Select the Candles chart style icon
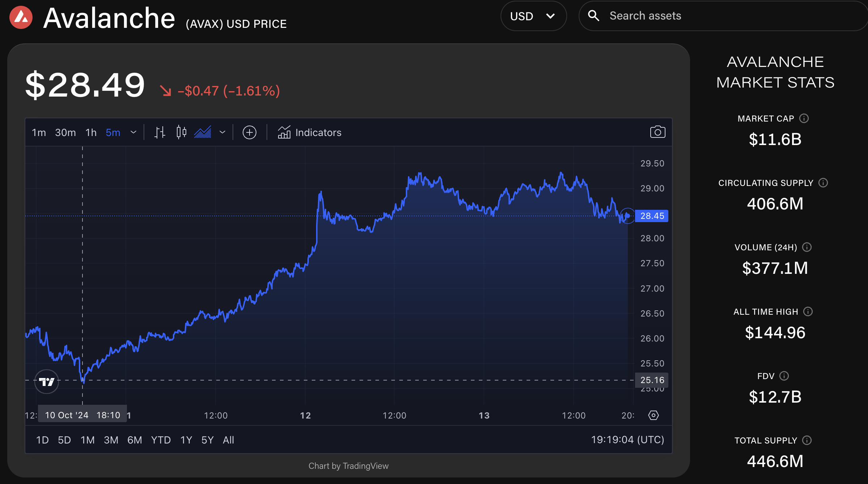The height and width of the screenshot is (484, 868). pyautogui.click(x=181, y=132)
